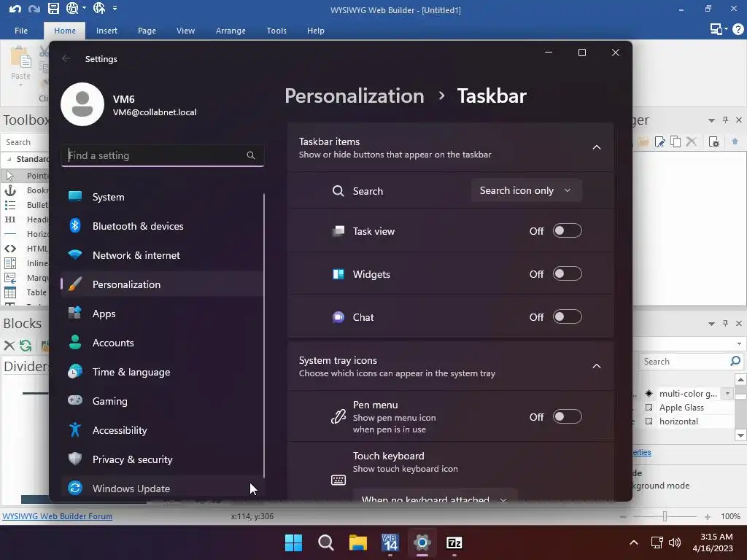The width and height of the screenshot is (747, 560).
Task: Open Network & internet settings
Action: pyautogui.click(x=162, y=255)
